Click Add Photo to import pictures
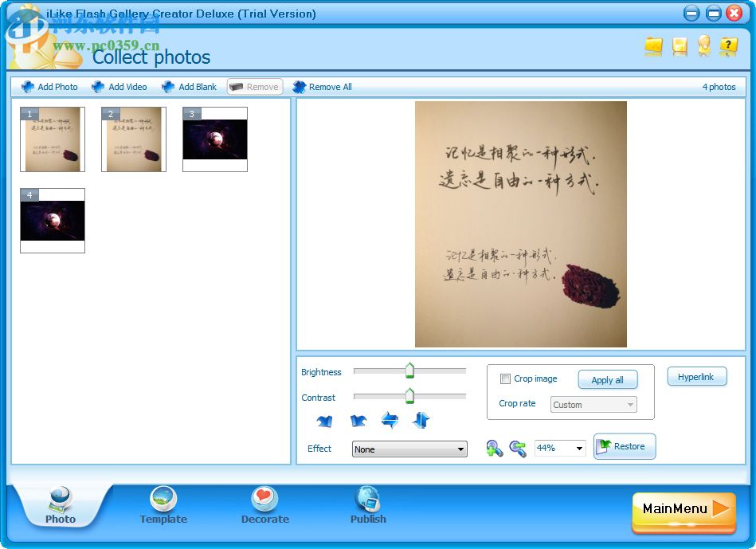The width and height of the screenshot is (756, 549). coord(49,86)
